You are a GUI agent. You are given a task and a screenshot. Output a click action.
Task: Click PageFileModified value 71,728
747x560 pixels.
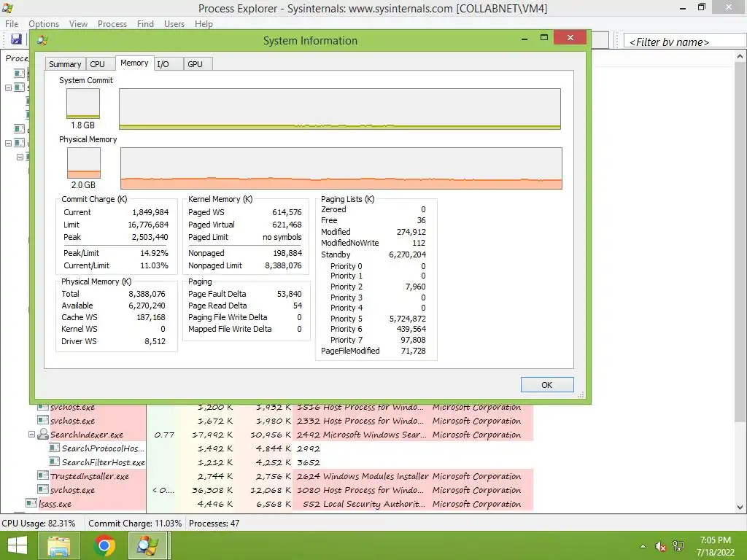[413, 351]
